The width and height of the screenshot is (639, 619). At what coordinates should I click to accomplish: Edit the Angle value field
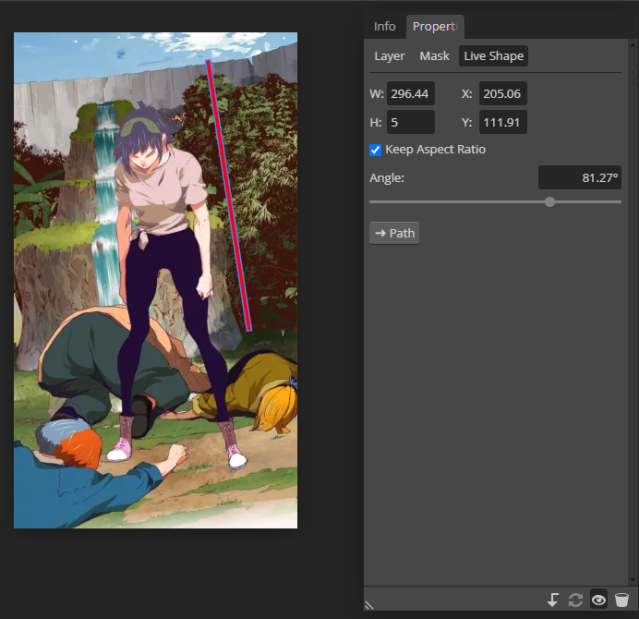[580, 178]
